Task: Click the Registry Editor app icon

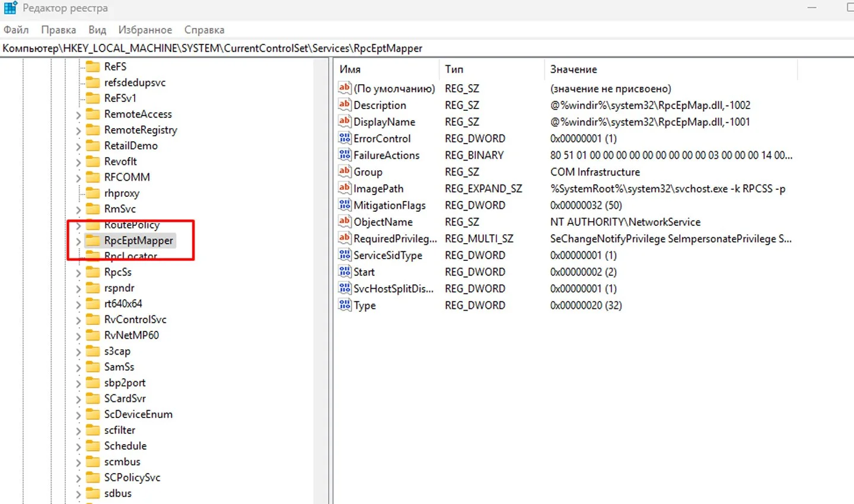Action: click(10, 8)
